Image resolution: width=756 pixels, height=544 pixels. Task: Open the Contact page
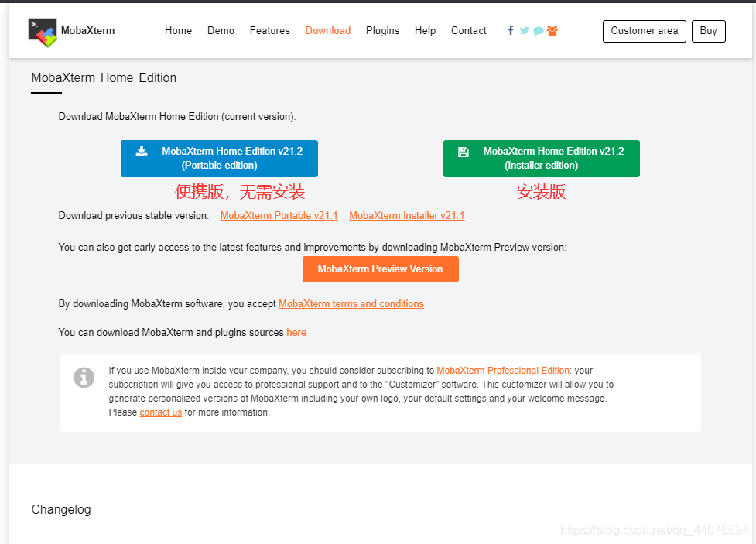coord(468,31)
